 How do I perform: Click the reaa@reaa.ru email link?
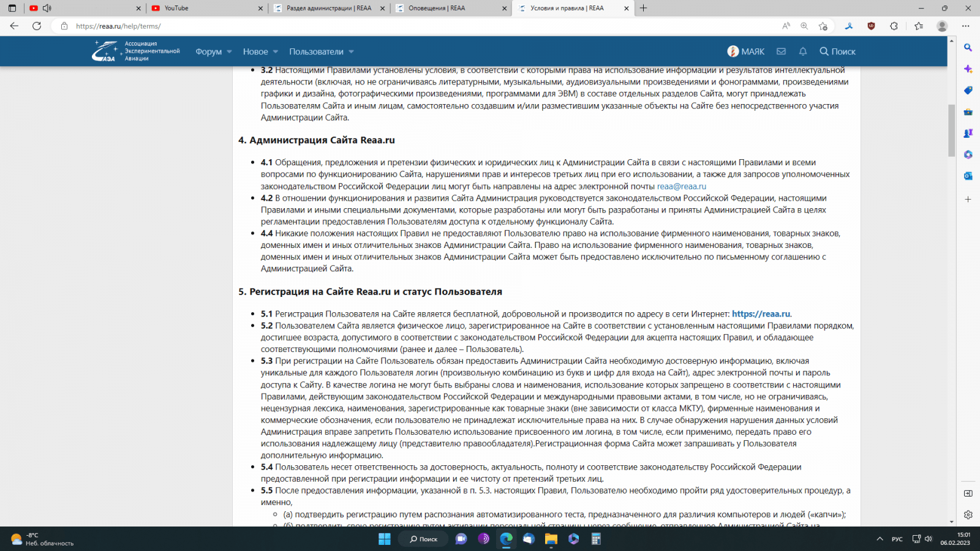(x=681, y=186)
